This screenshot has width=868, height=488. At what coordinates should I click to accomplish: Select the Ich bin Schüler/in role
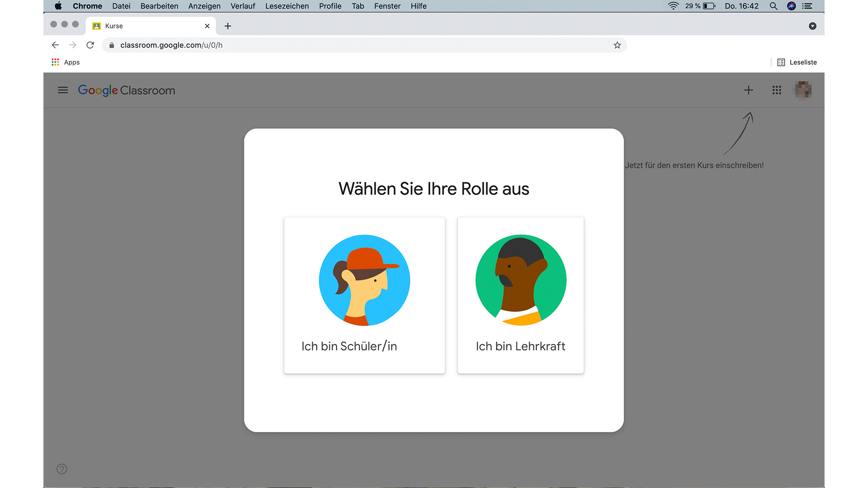[364, 295]
